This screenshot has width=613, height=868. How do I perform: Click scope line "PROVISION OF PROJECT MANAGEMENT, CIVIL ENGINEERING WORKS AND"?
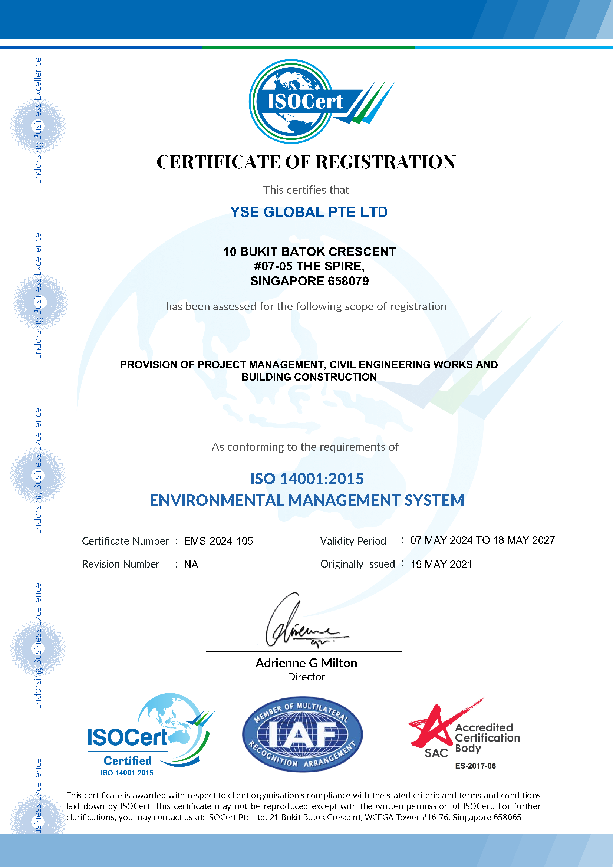(309, 365)
